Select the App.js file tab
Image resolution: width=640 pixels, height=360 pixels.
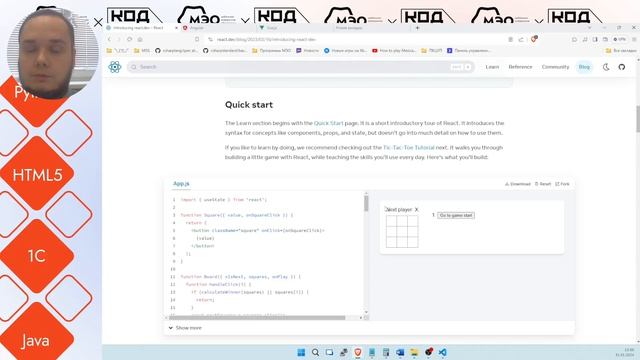[x=181, y=184]
